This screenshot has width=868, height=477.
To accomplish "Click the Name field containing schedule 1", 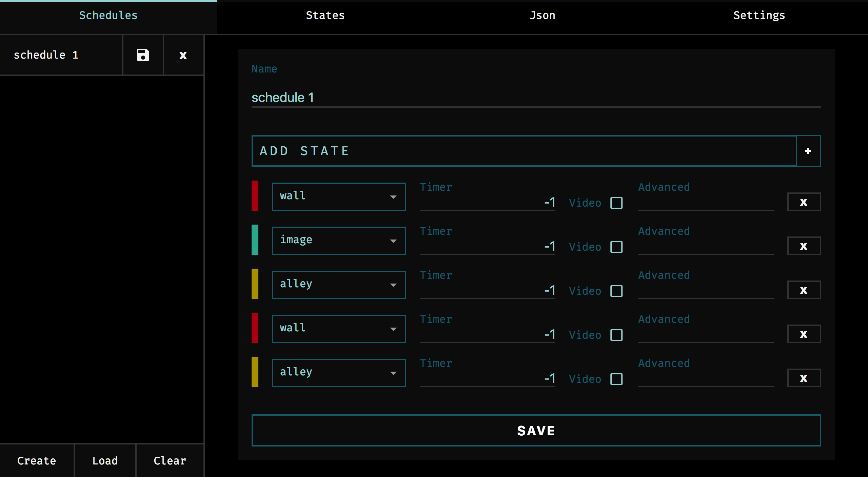I will [x=536, y=98].
